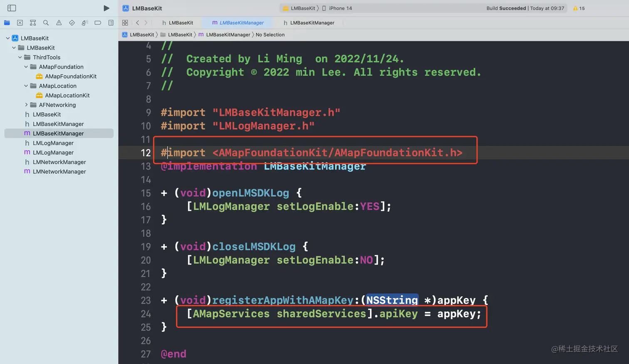This screenshot has height=364, width=629.
Task: Click the openLMSDKLog method name
Action: 250,193
